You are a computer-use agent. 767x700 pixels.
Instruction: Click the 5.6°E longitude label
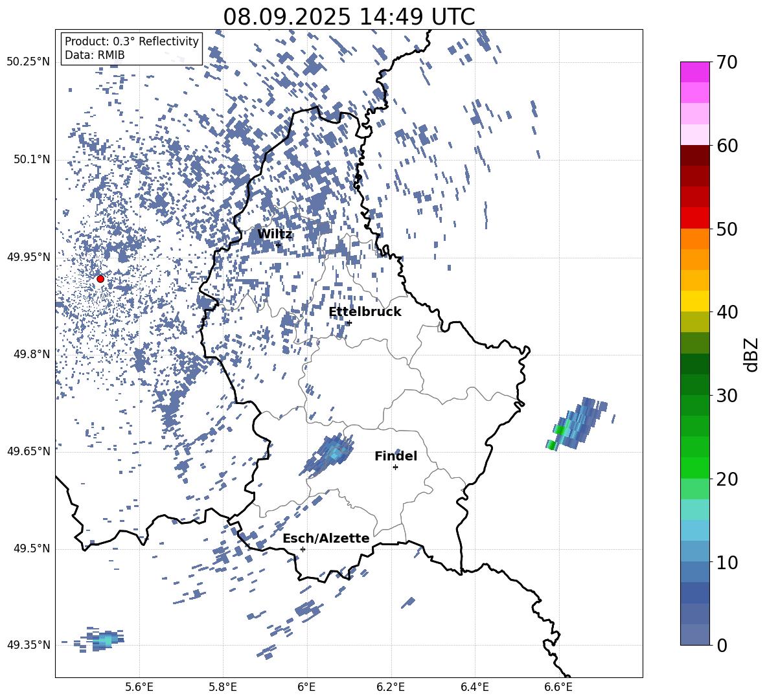click(139, 687)
